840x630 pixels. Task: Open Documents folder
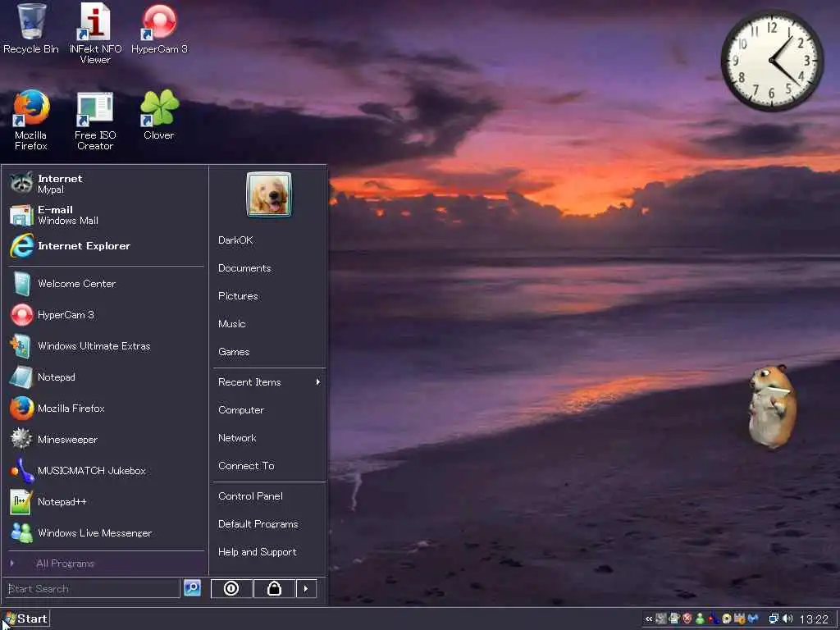pyautogui.click(x=269, y=268)
